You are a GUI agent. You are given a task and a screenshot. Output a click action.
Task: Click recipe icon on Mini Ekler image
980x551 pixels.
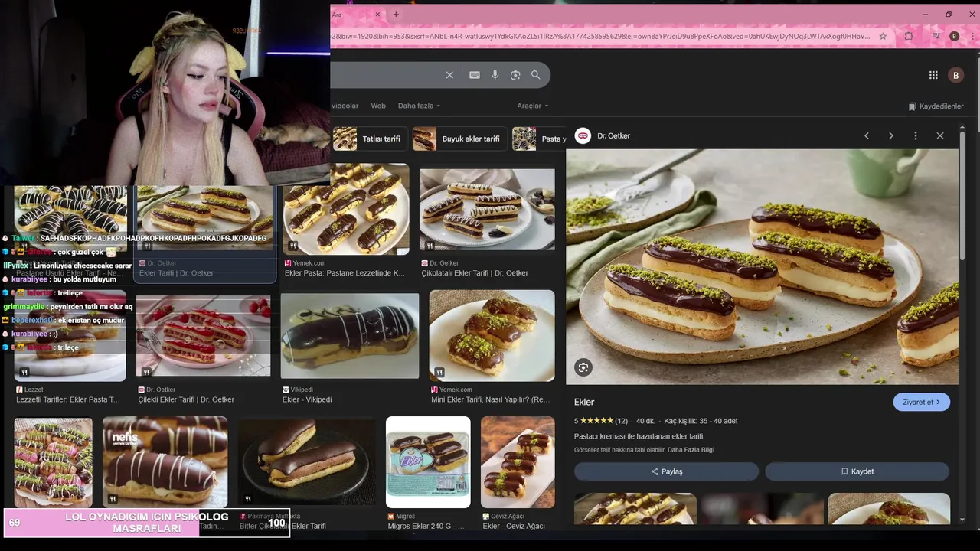(439, 372)
